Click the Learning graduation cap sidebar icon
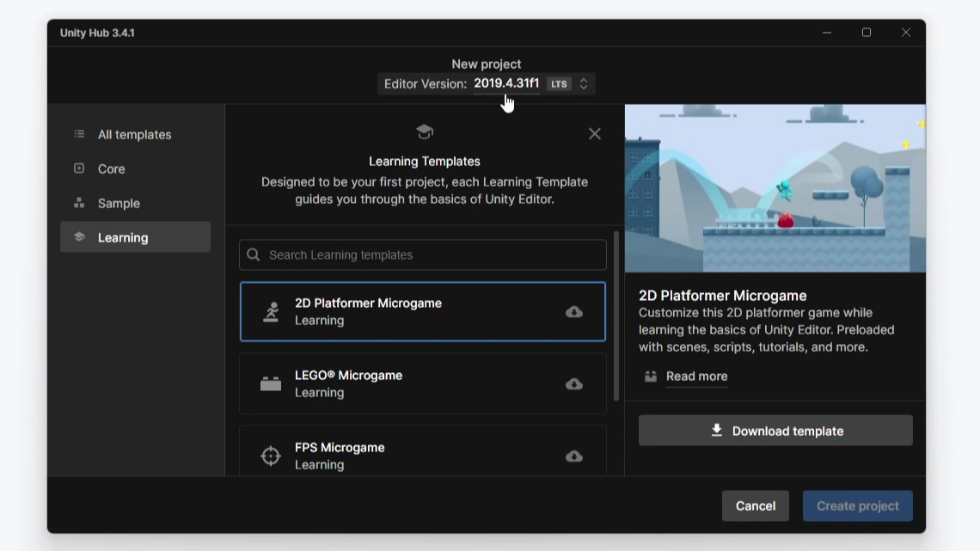 [x=79, y=236]
